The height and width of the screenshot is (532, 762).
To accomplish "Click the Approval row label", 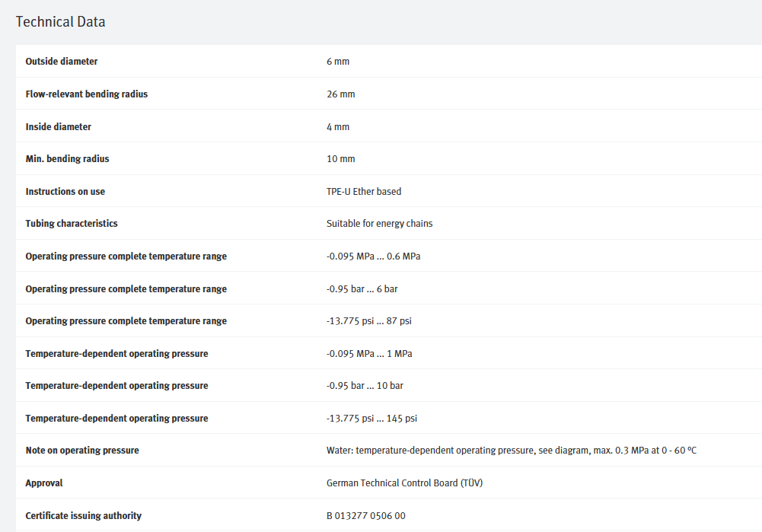I will point(44,483).
